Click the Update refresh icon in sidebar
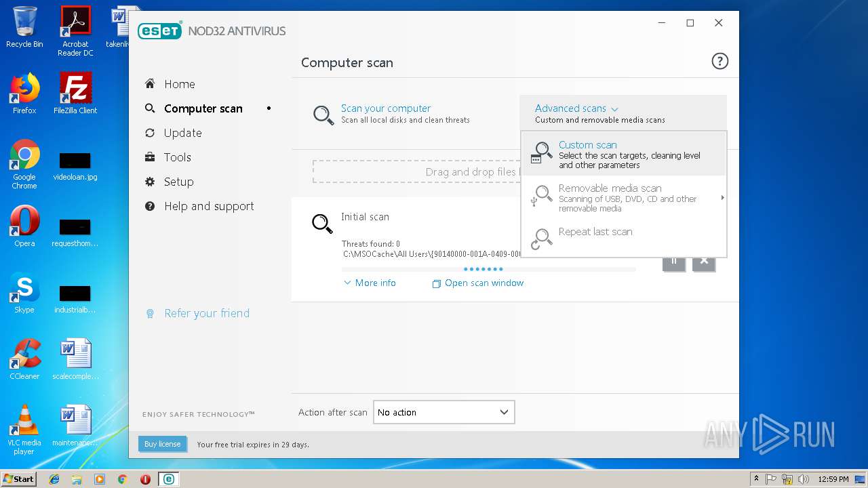 point(150,133)
